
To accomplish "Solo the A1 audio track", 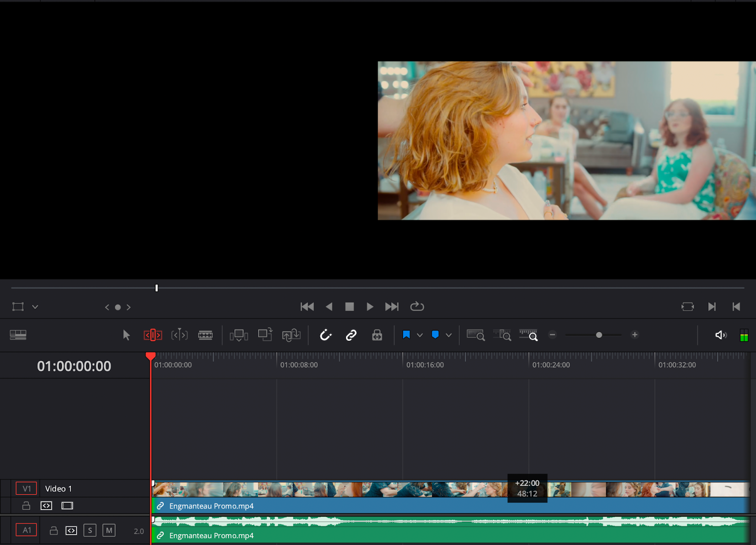I will [90, 530].
